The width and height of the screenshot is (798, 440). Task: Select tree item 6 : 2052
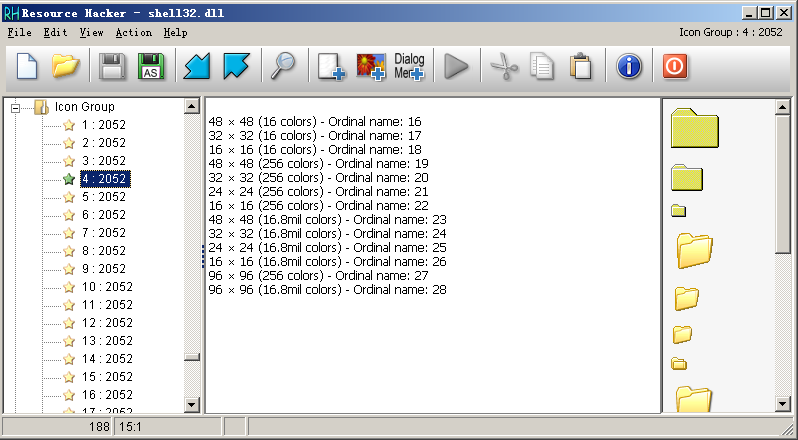click(x=104, y=215)
